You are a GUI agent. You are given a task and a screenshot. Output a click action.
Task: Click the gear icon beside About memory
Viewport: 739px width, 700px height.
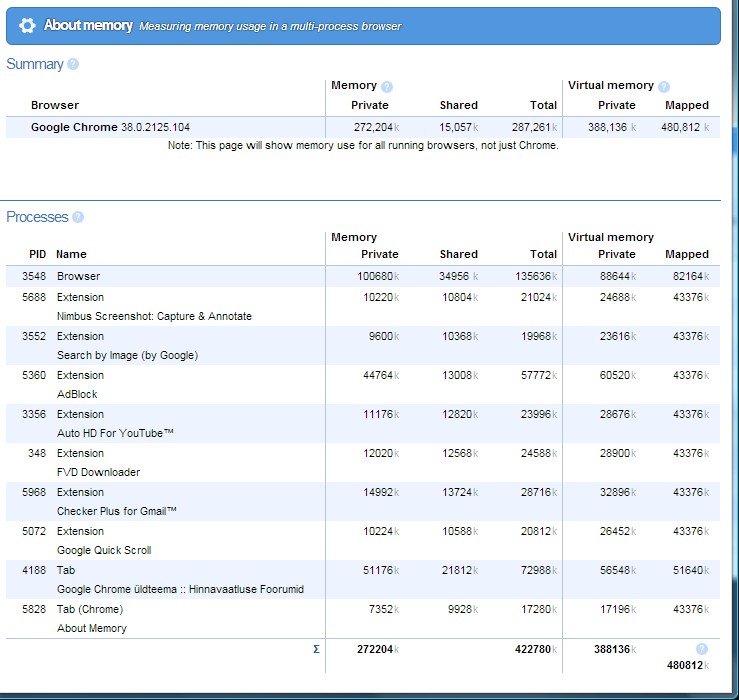click(x=27, y=25)
